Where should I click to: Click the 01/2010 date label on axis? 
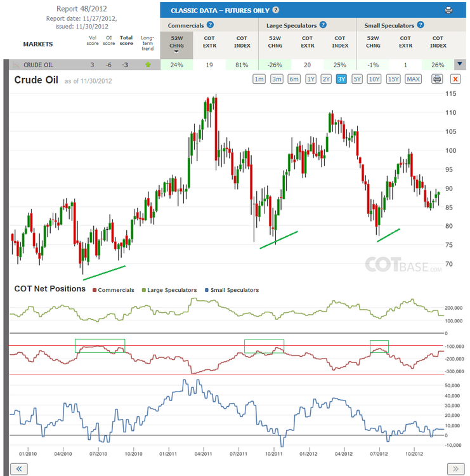coord(28,454)
